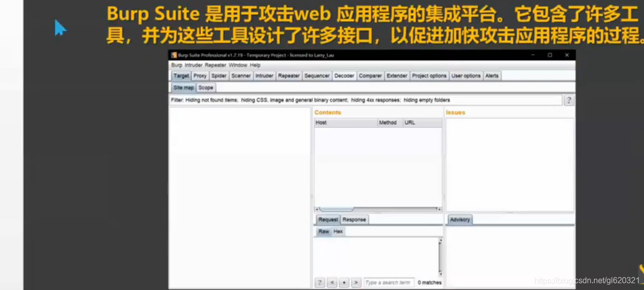Switch to the Intruder tab

[x=264, y=76]
